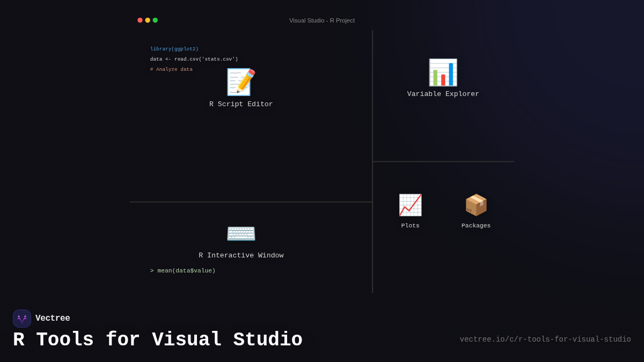Click the Vectree logo icon
Image resolution: width=644 pixels, height=362 pixels.
point(22,318)
